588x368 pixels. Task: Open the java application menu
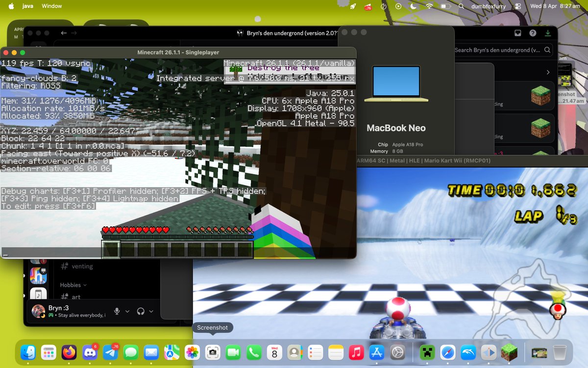pyautogui.click(x=28, y=6)
